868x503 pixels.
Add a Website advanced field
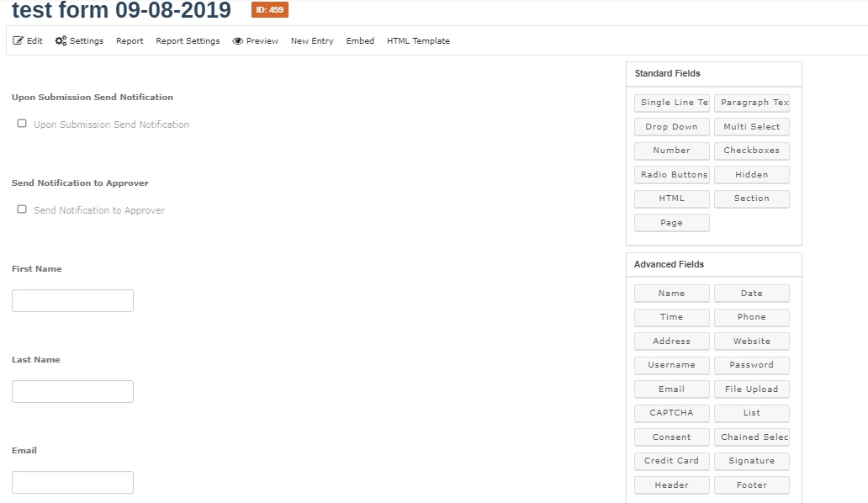click(x=752, y=342)
